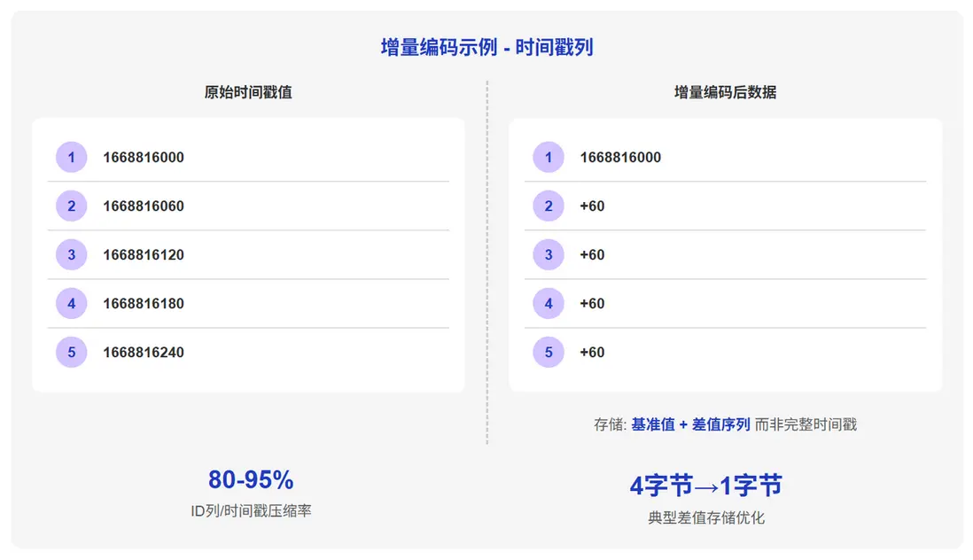Select the 增量编码后数据 column heading
Image resolution: width=973 pixels, height=560 pixels.
tap(725, 92)
